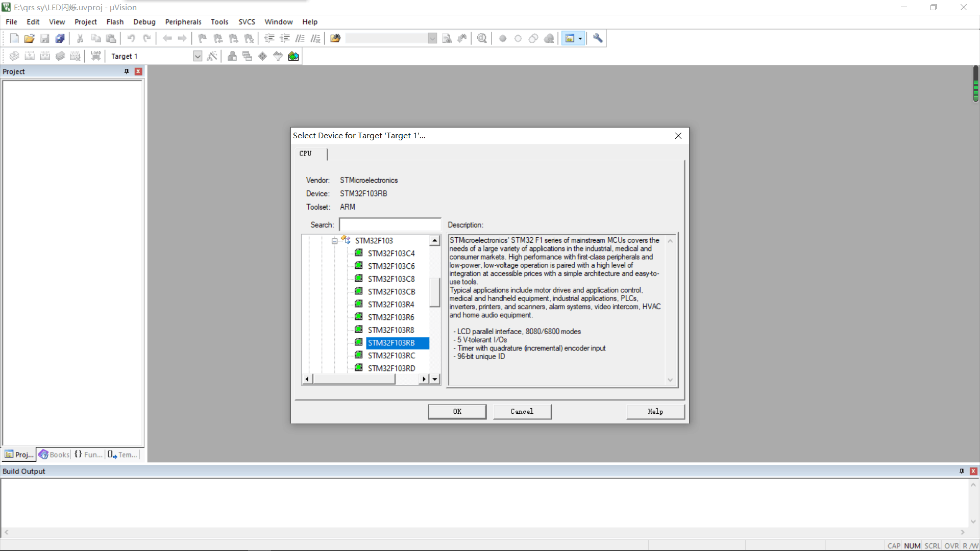This screenshot has height=551, width=980.
Task: Click device list scroll down arrow
Action: (x=435, y=379)
